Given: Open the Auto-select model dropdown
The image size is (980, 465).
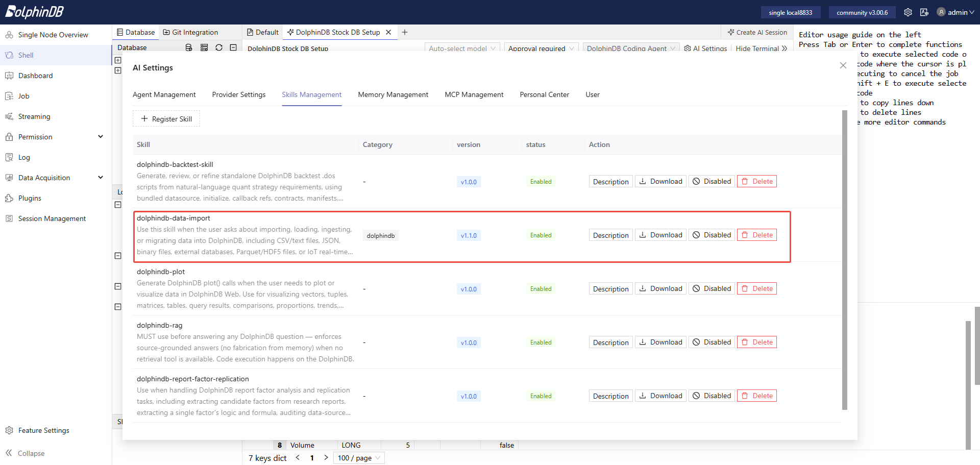Looking at the screenshot, I should pos(462,48).
